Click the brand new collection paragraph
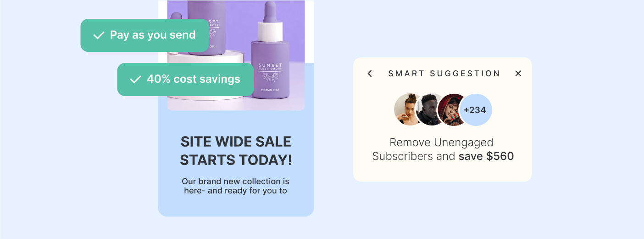The width and height of the screenshot is (644, 239). (236, 186)
